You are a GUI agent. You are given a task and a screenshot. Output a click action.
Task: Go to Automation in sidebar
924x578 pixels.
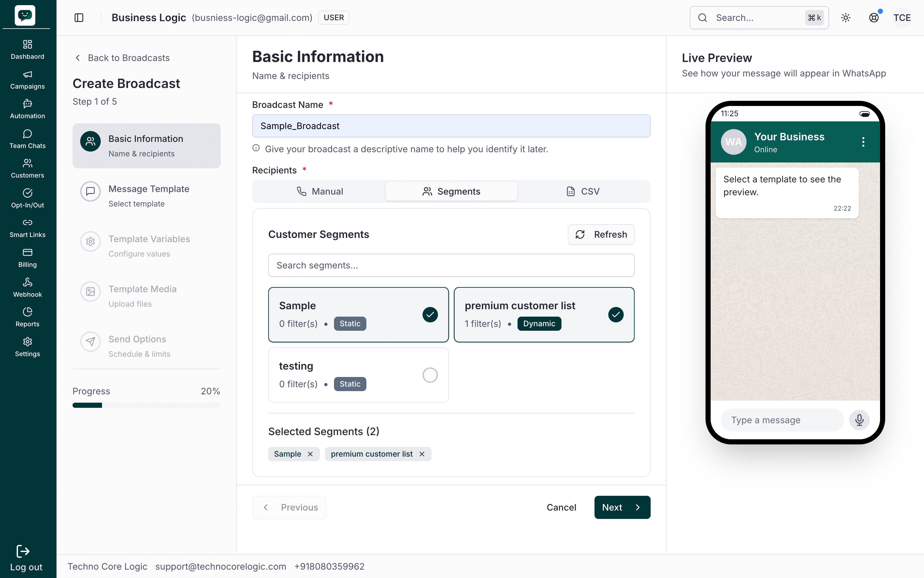(28, 109)
